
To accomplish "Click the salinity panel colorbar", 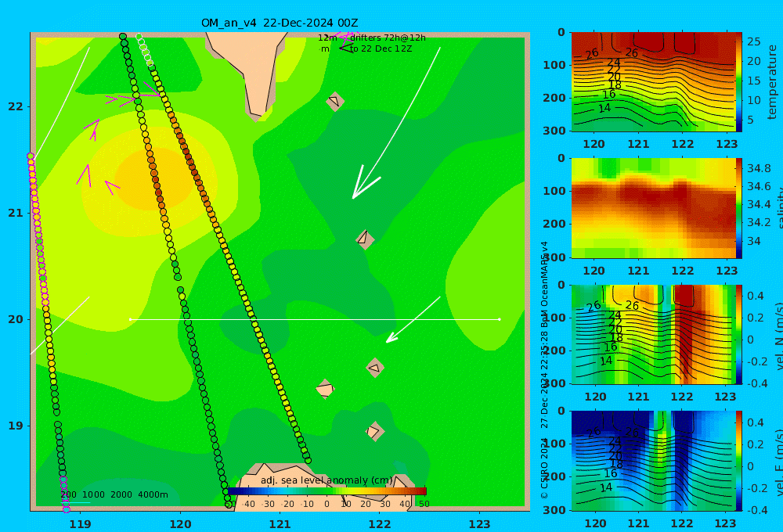I will tap(738, 208).
